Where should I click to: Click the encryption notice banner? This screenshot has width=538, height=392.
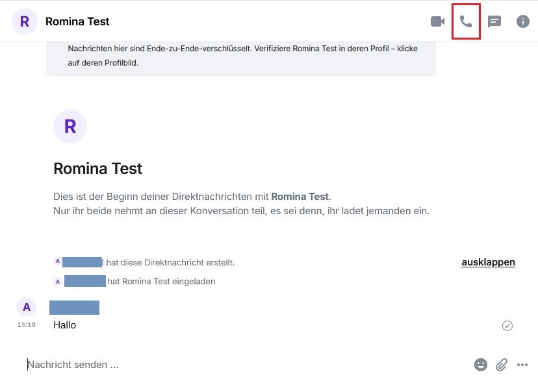pyautogui.click(x=240, y=56)
